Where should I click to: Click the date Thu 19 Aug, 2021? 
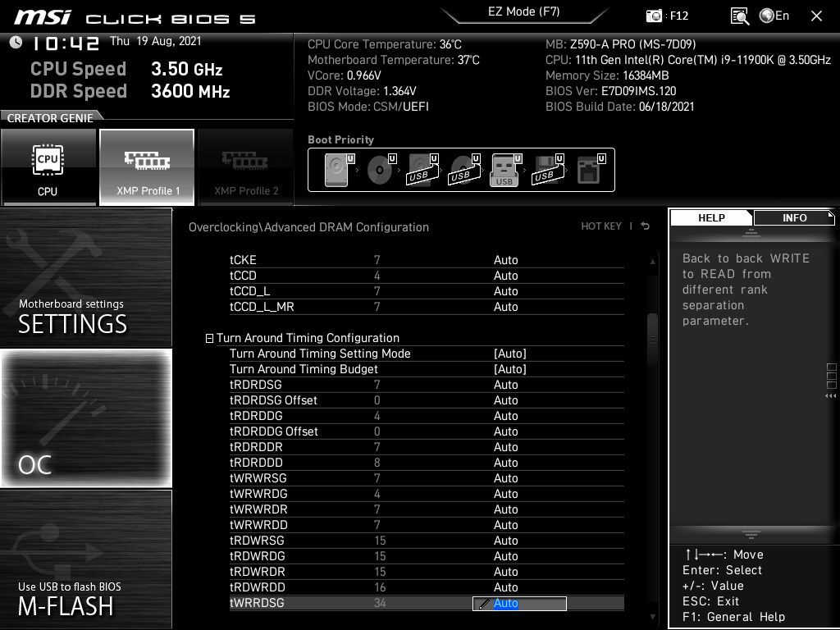pyautogui.click(x=155, y=41)
